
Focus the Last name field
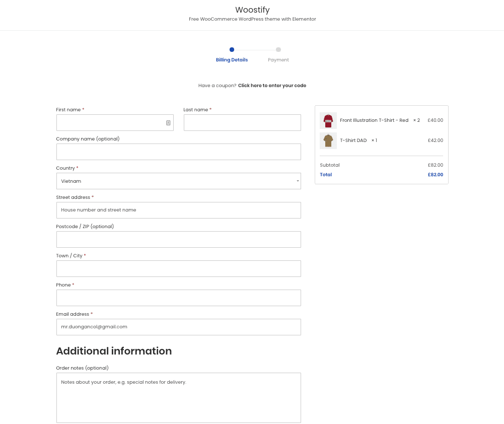[x=242, y=122]
